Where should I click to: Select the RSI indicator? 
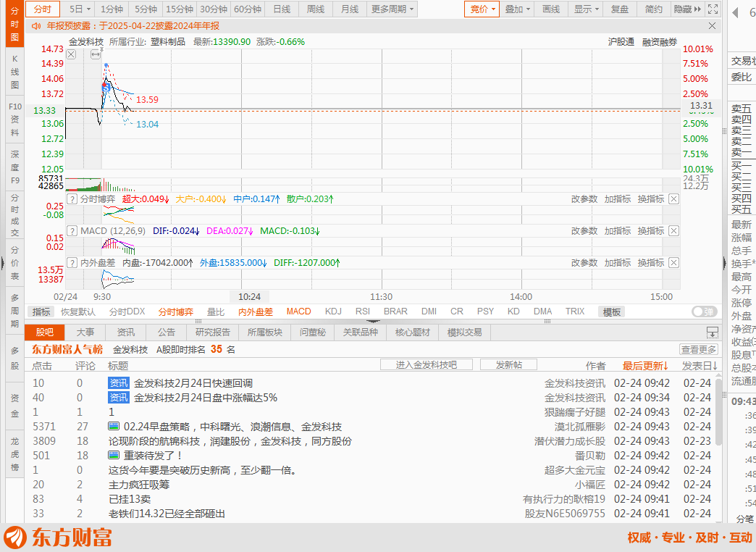363,311
